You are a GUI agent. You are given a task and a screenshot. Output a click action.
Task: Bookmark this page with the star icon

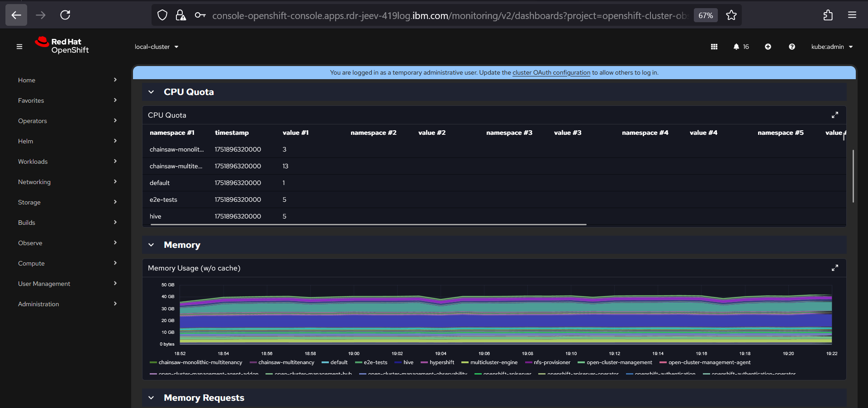(x=731, y=15)
